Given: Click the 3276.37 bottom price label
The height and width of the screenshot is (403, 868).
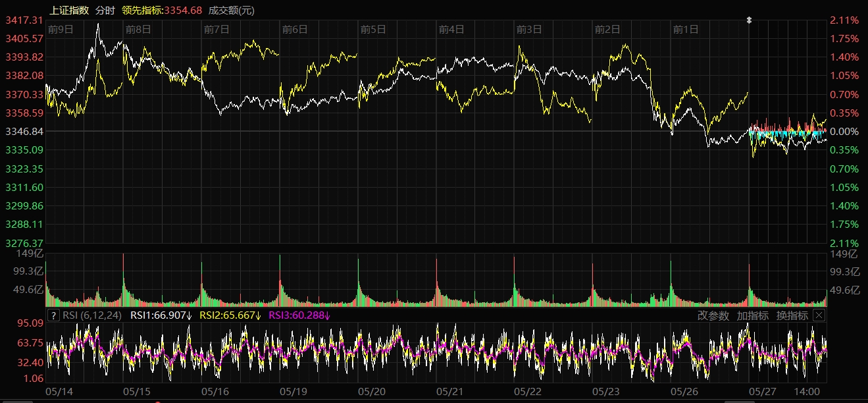Looking at the screenshot, I should (x=24, y=243).
